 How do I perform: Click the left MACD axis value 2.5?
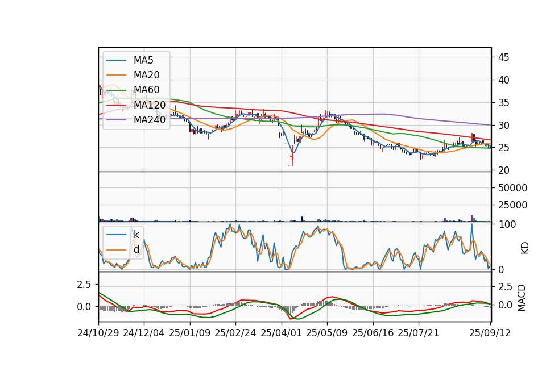(84, 285)
